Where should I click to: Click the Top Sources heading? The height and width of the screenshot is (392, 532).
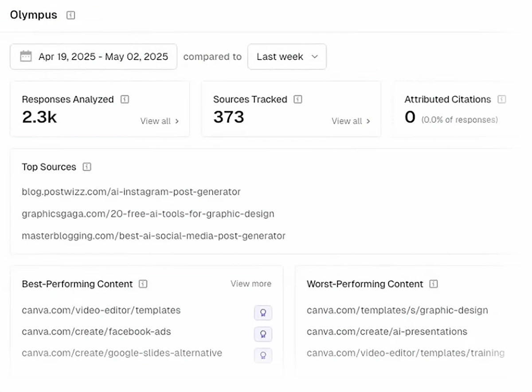point(49,167)
